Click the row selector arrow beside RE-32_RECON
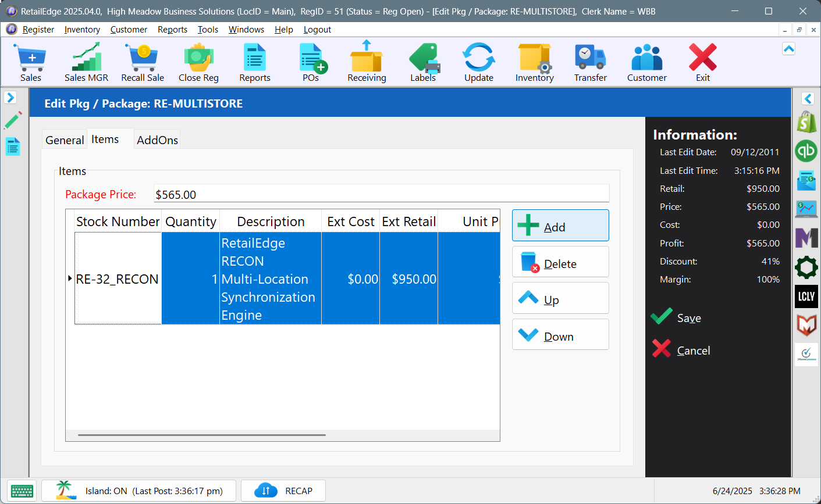 point(70,278)
